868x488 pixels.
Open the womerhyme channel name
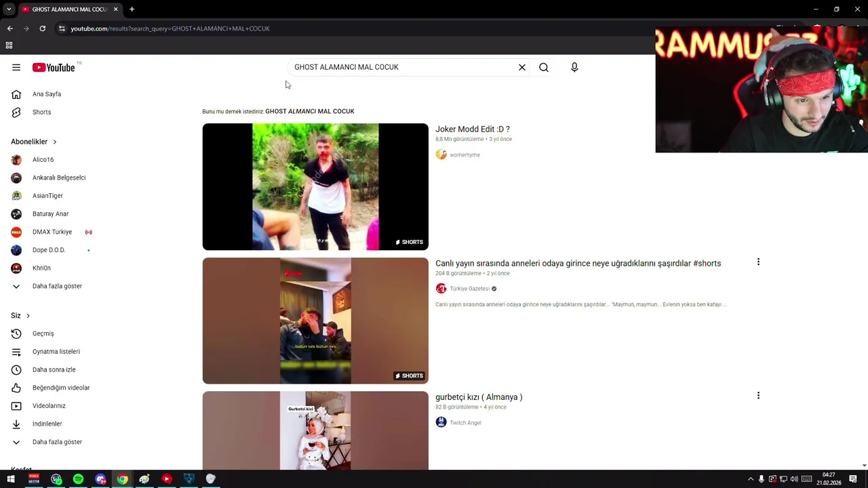coord(465,155)
